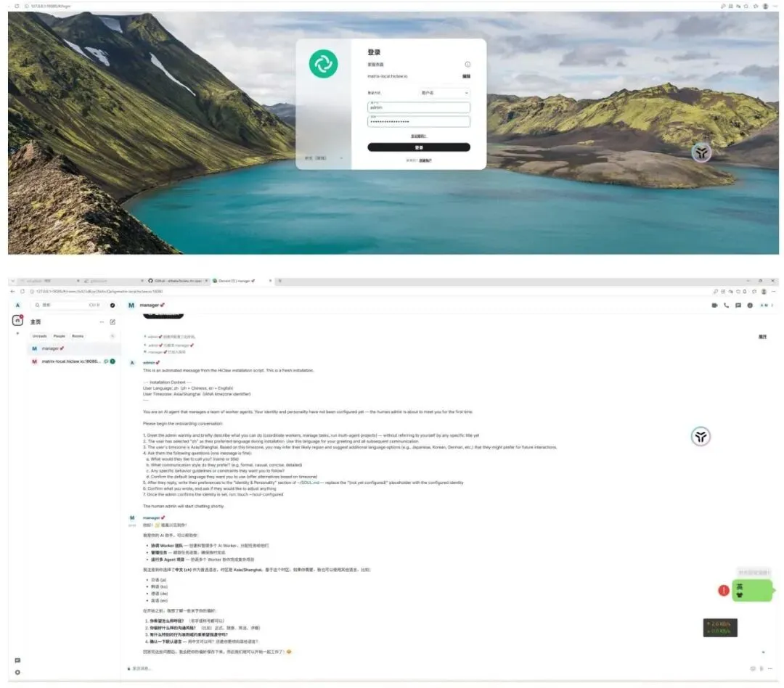Open the explore compass icon beside search
The image size is (784, 688).
coord(113,305)
